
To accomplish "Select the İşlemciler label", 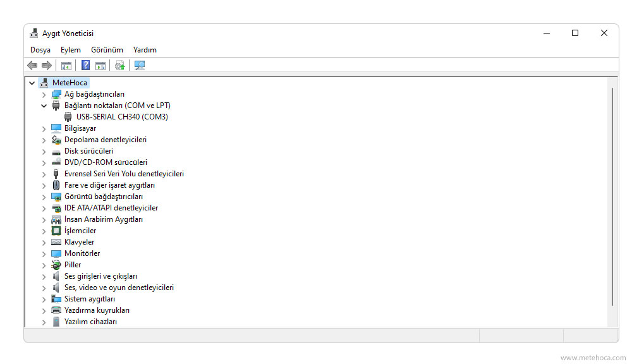I will (80, 231).
